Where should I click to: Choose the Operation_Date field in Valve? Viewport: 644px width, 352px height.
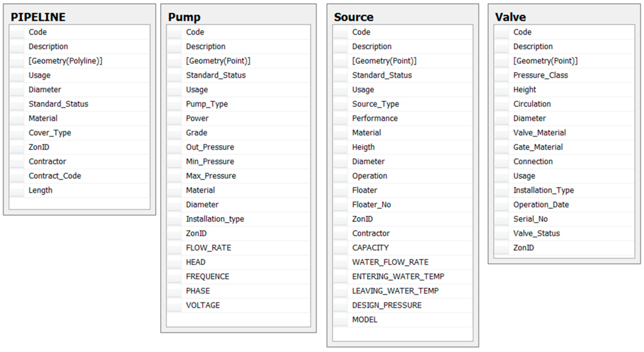(x=541, y=205)
